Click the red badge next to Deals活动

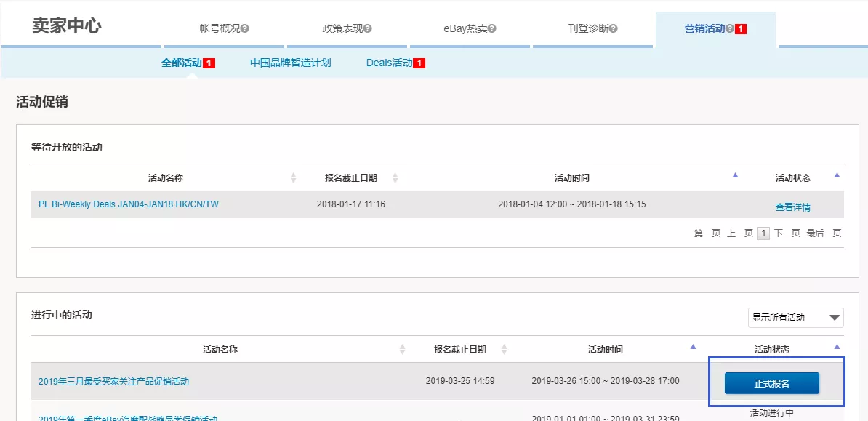point(419,63)
